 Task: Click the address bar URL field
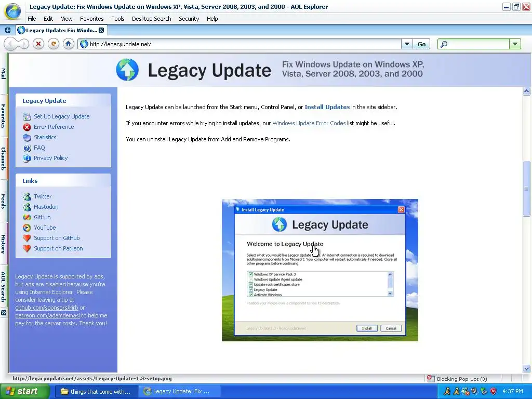point(239,44)
